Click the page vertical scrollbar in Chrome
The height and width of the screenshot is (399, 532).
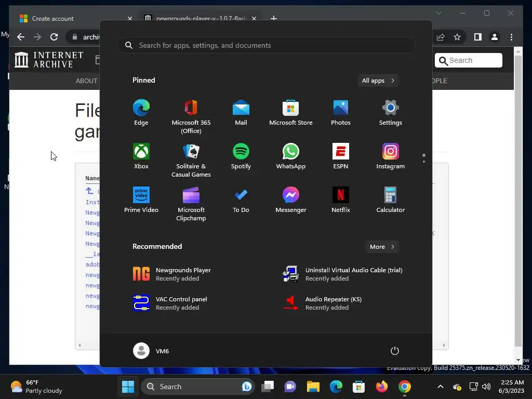click(x=518, y=200)
